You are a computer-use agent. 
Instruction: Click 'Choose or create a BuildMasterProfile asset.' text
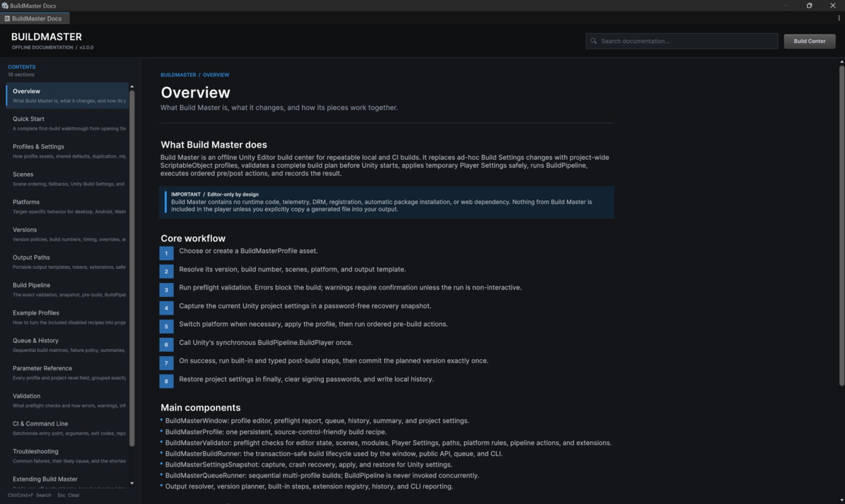(x=249, y=251)
